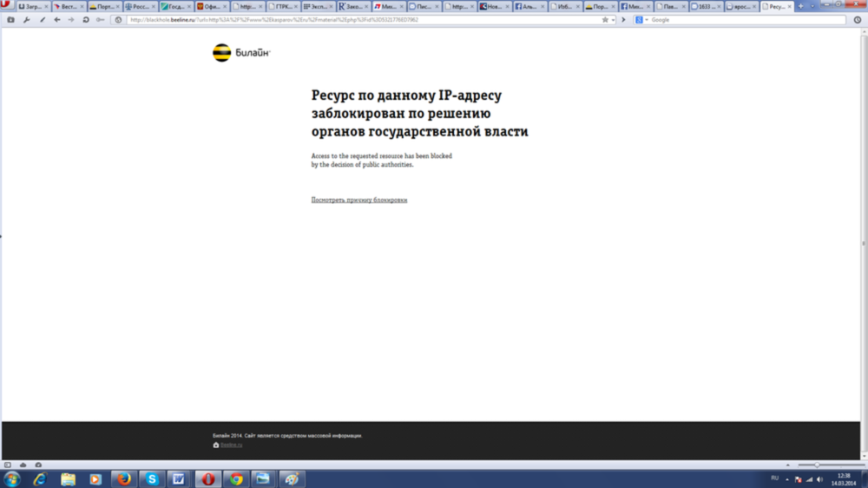
Task: Open Microsoft Word from the taskbar
Action: click(179, 479)
